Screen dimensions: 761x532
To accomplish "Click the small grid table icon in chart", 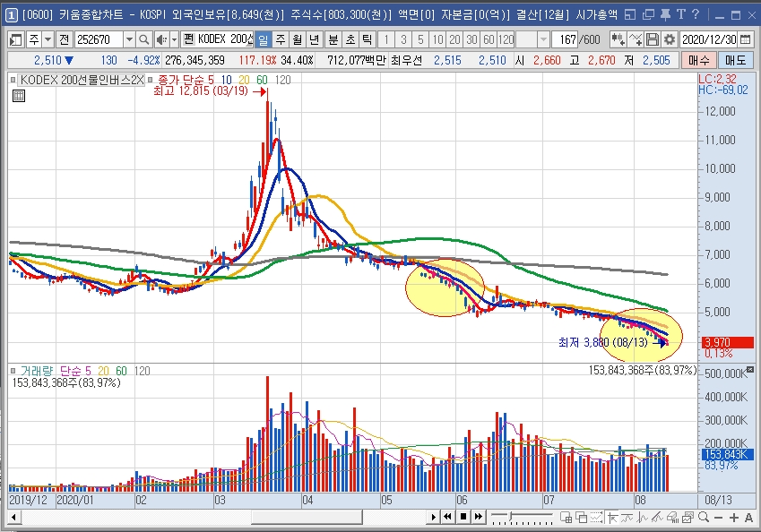I will coord(19,96).
